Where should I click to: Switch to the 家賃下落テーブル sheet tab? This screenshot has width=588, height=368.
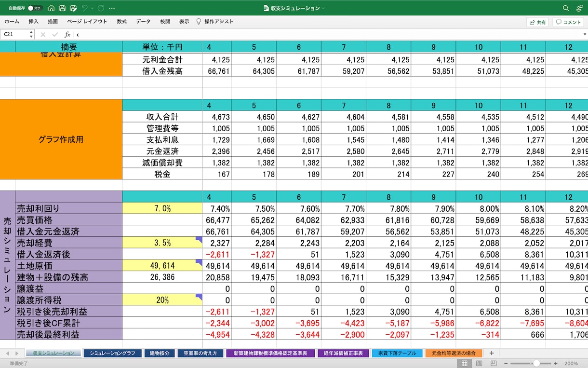pos(397,353)
